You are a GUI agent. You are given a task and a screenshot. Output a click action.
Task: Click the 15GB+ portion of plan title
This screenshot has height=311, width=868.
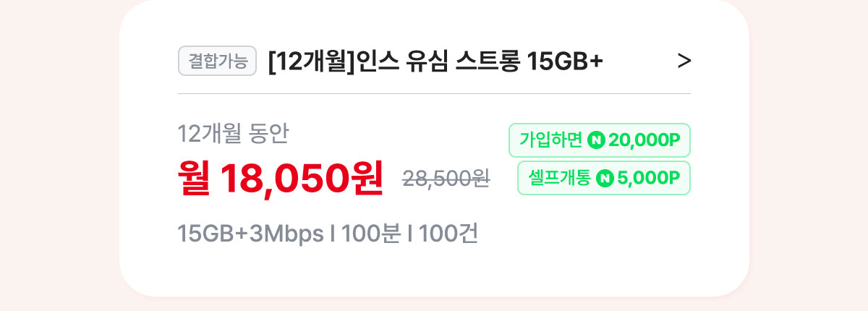coord(564,62)
